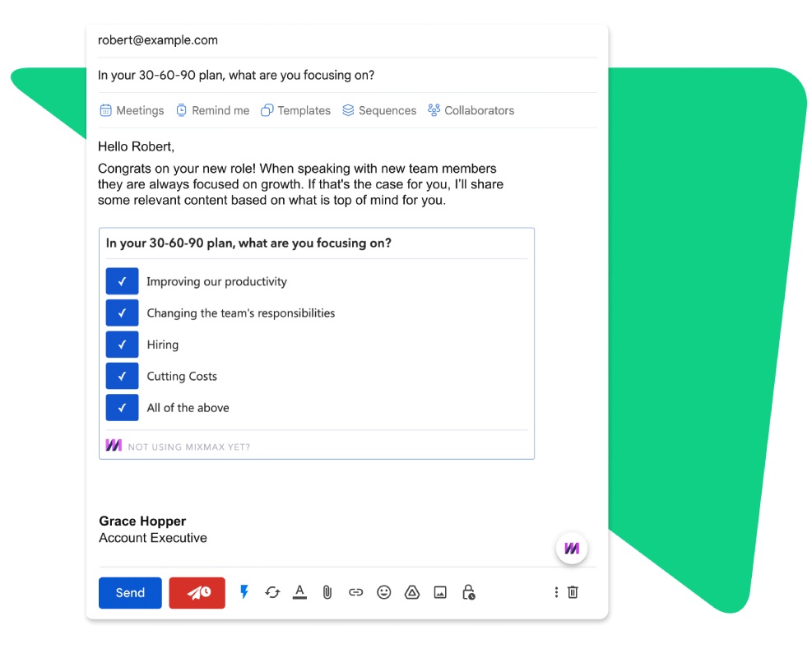Screen dimensions: 812x658
Task: Check the Cutting Costs poll box
Action: click(x=123, y=376)
